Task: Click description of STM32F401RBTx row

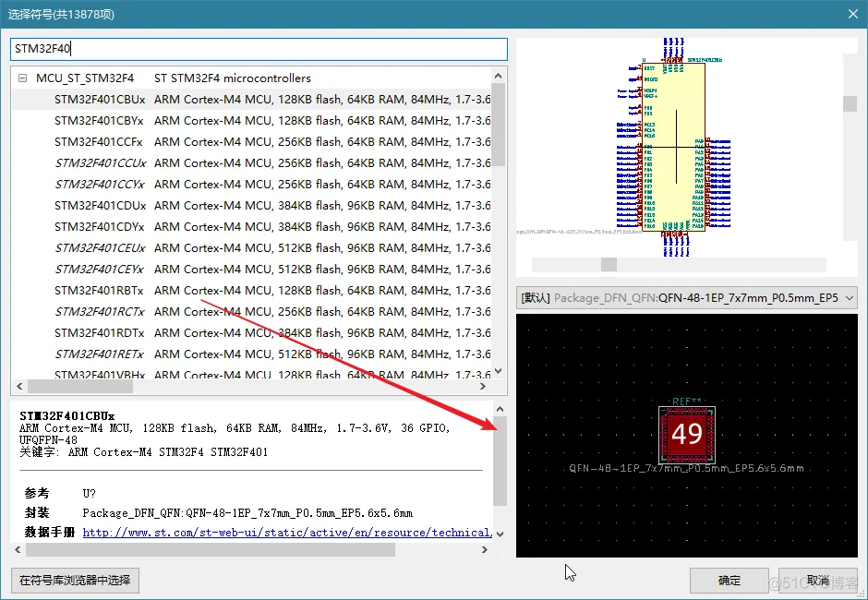Action: [322, 291]
